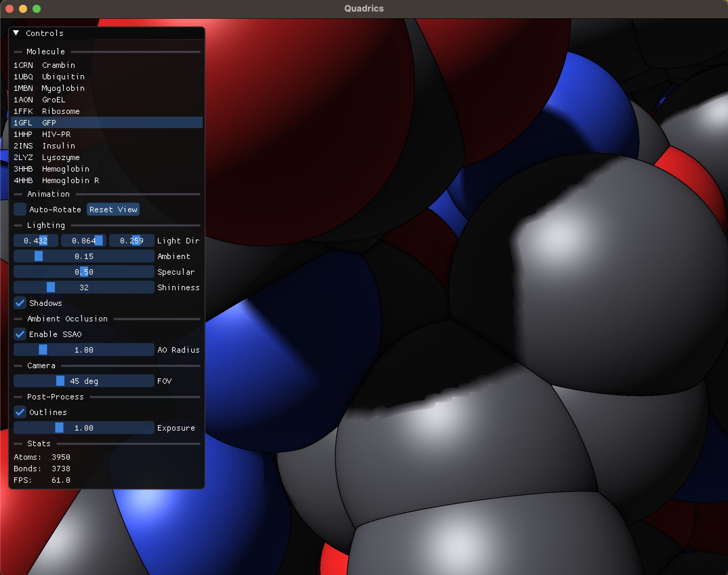Click the Atoms count 3950
The width and height of the screenshot is (728, 575).
click(61, 457)
